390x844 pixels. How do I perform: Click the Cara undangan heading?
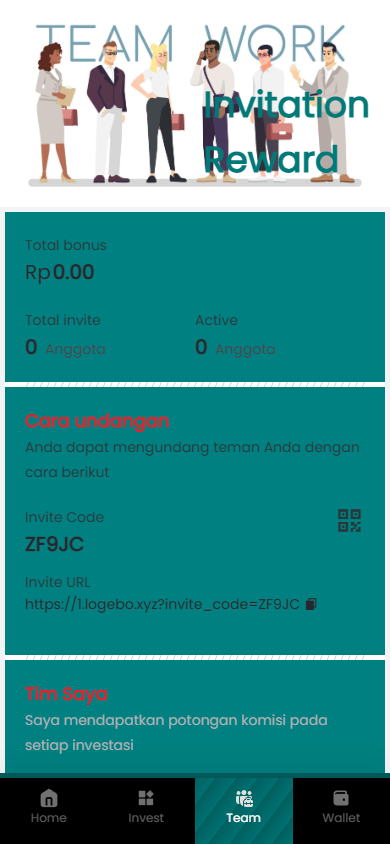(x=97, y=421)
